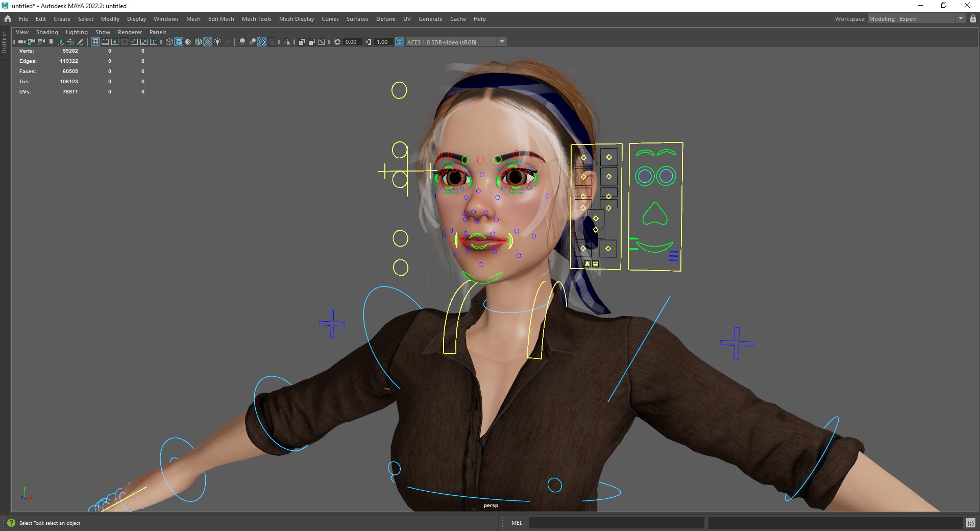Click the exposure 0.00 value field
Image resolution: width=980 pixels, height=531 pixels.
[352, 42]
